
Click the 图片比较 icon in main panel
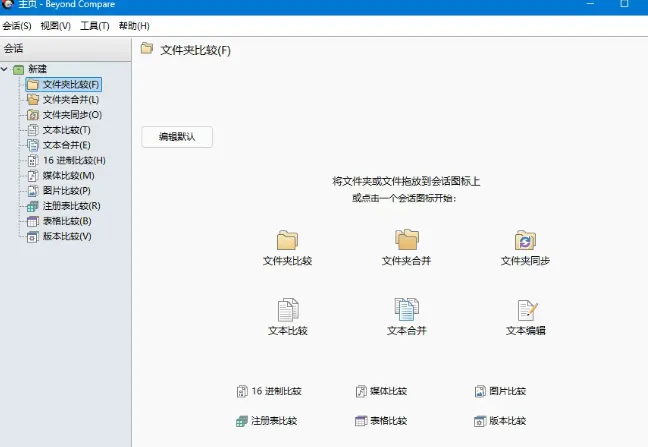pyautogui.click(x=480, y=391)
